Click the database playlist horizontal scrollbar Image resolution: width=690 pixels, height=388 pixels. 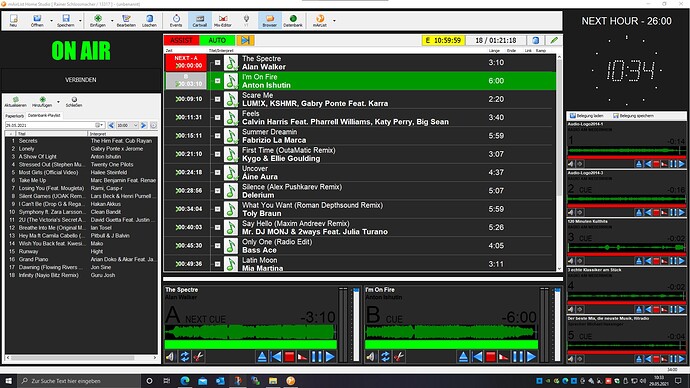click(73, 358)
